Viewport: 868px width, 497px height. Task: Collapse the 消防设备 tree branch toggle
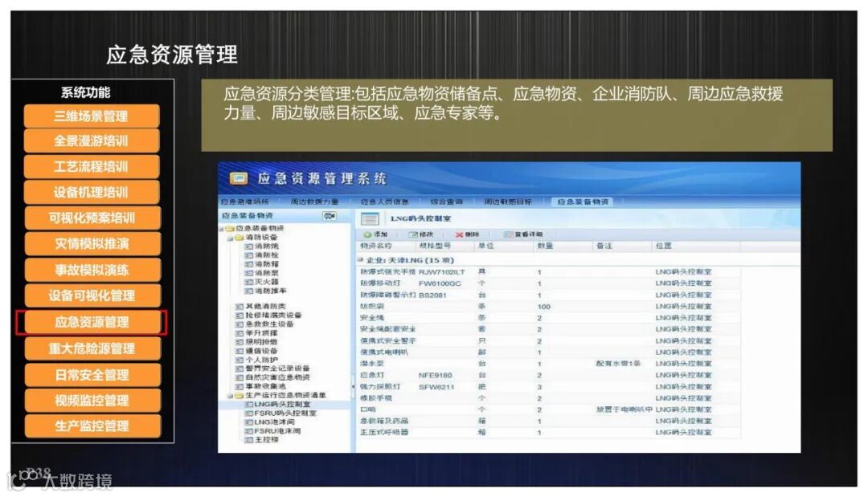(x=231, y=238)
